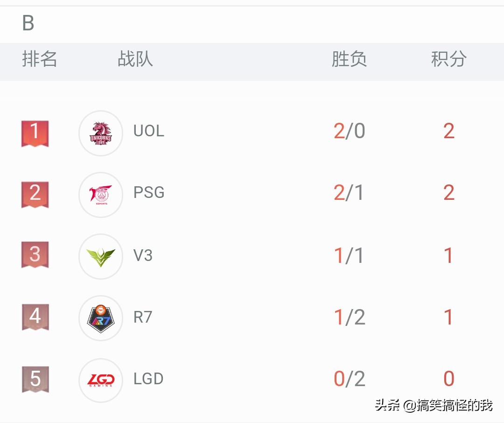Select the rank 1 red ribbon badge

click(x=35, y=133)
